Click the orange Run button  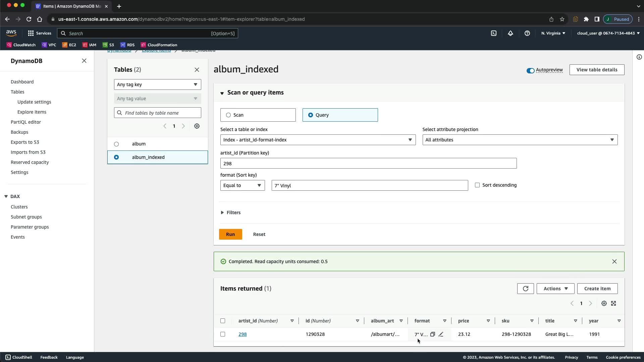click(x=230, y=234)
